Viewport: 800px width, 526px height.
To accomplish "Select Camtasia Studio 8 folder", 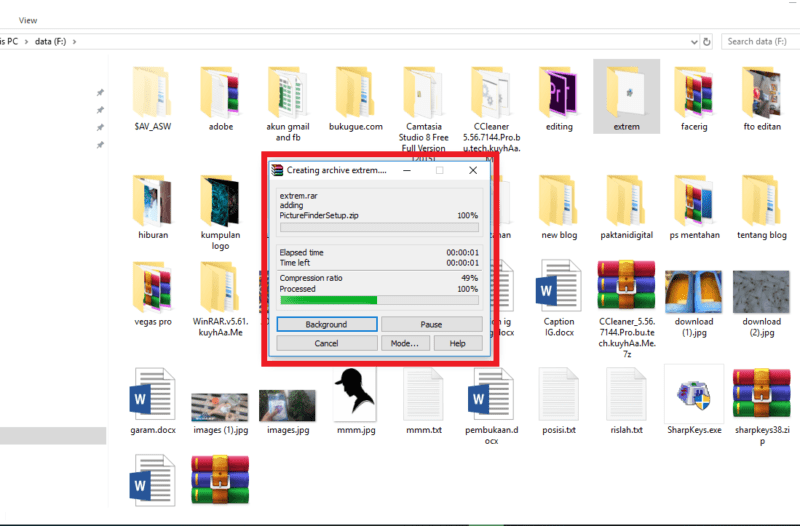I will pos(423,108).
